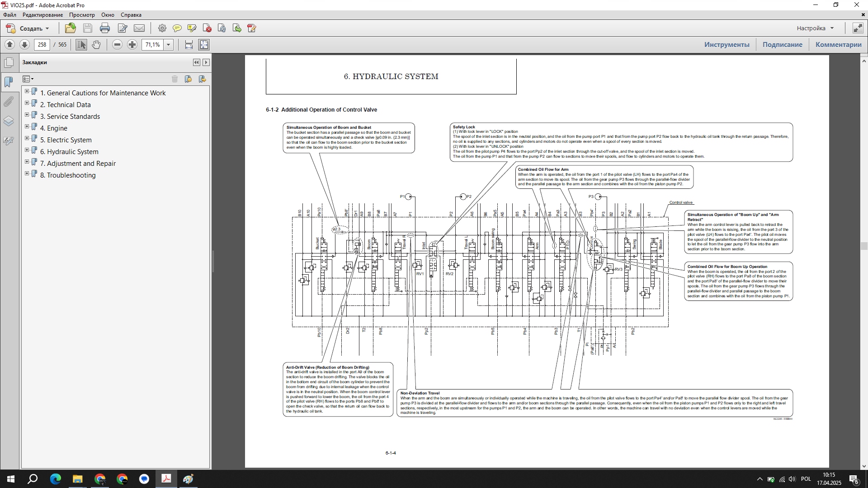Viewport: 868px width, 488px height.
Task: Open the Просмотр menu
Action: [x=82, y=15]
